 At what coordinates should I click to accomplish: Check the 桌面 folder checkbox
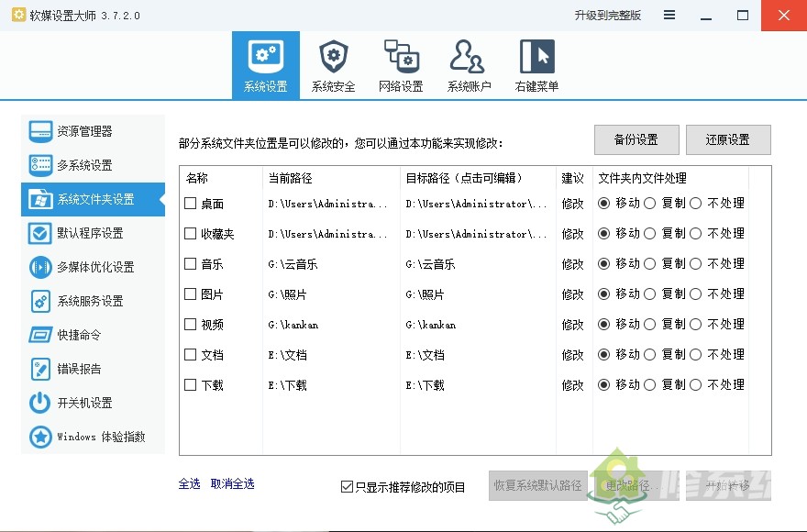pos(191,204)
